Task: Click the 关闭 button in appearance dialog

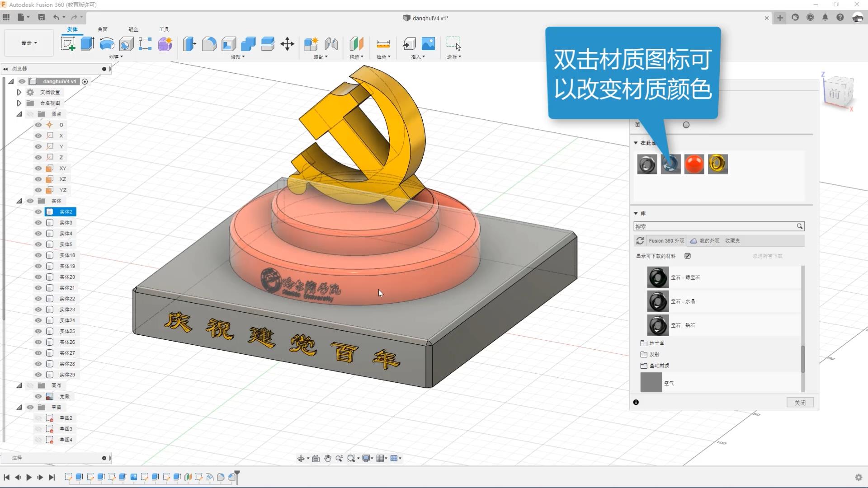Action: (x=800, y=403)
